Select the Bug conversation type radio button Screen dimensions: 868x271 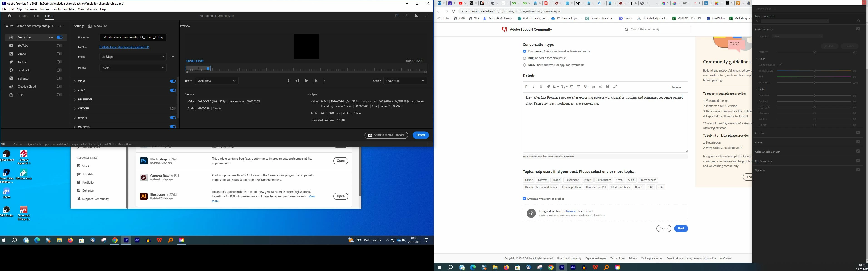point(524,58)
